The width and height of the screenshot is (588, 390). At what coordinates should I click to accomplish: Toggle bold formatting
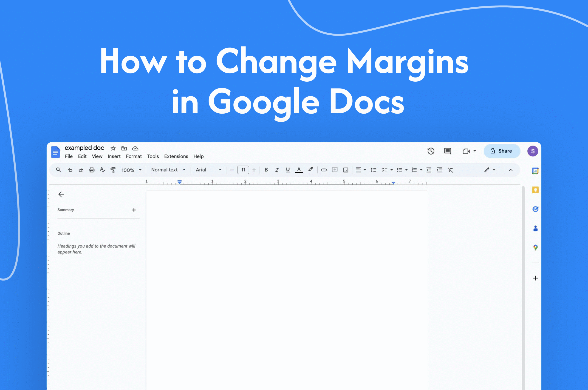pos(266,170)
